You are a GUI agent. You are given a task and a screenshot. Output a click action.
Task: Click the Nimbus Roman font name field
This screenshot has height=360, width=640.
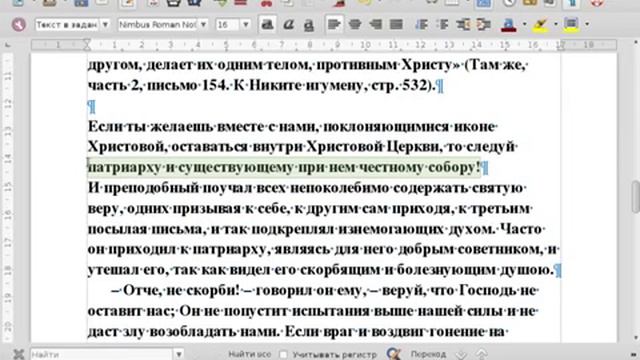point(158,24)
